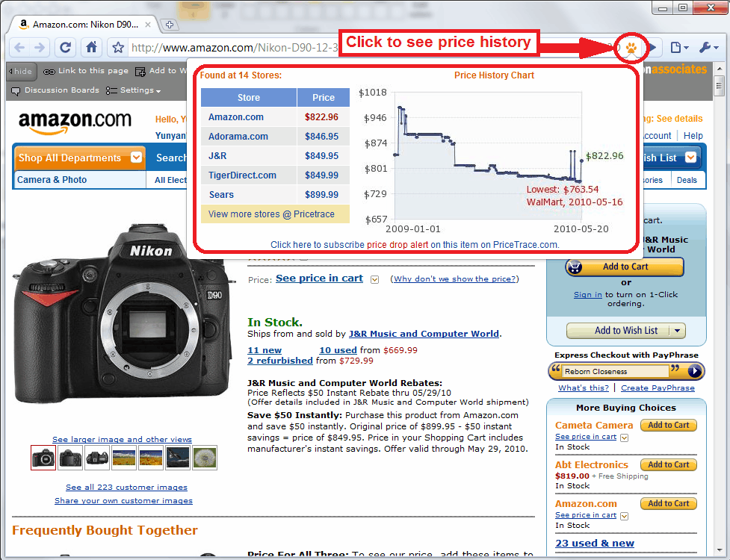Open 23 used & new link
The image size is (730, 560).
[595, 544]
